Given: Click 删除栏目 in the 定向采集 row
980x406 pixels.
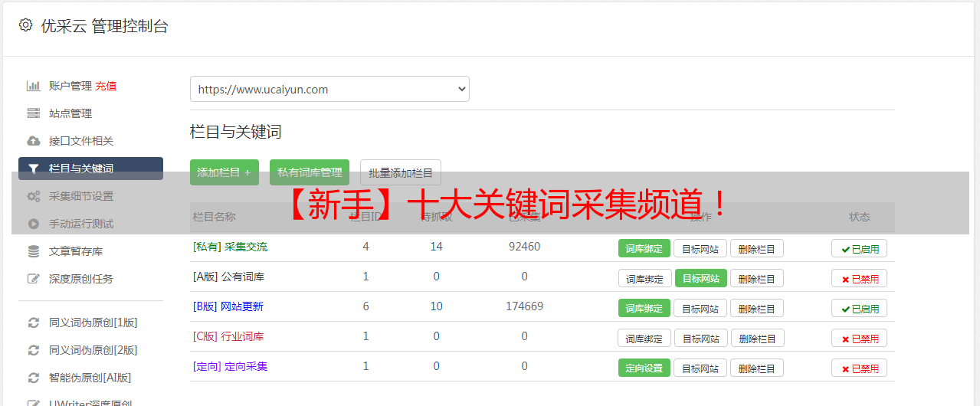Looking at the screenshot, I should tap(757, 368).
